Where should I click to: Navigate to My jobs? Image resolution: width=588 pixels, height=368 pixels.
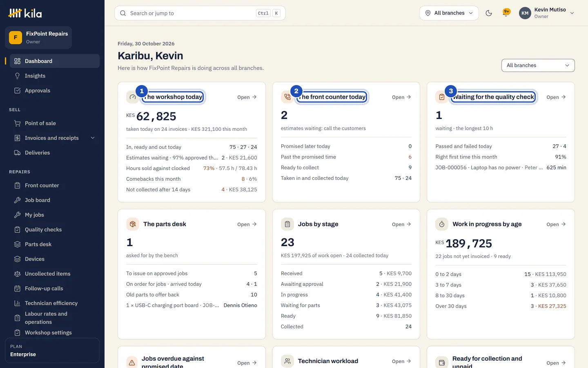tap(55, 215)
